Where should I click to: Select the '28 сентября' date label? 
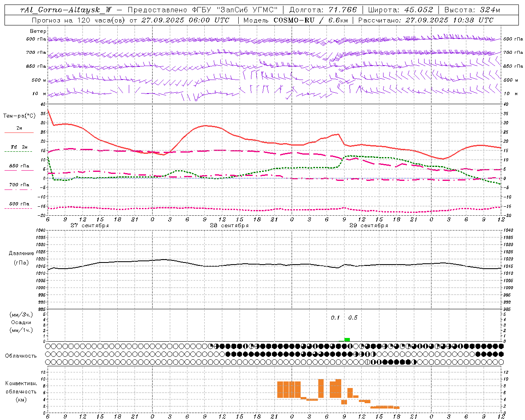(x=229, y=225)
